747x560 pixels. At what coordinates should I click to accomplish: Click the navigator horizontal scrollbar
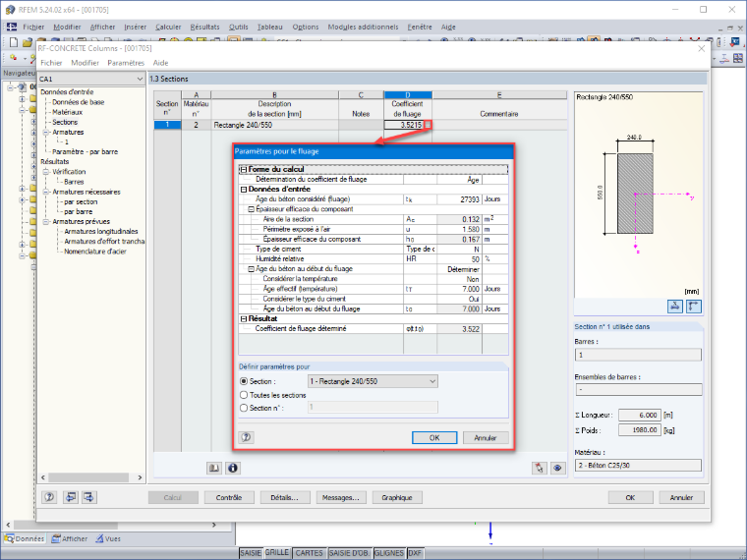[x=91, y=477]
